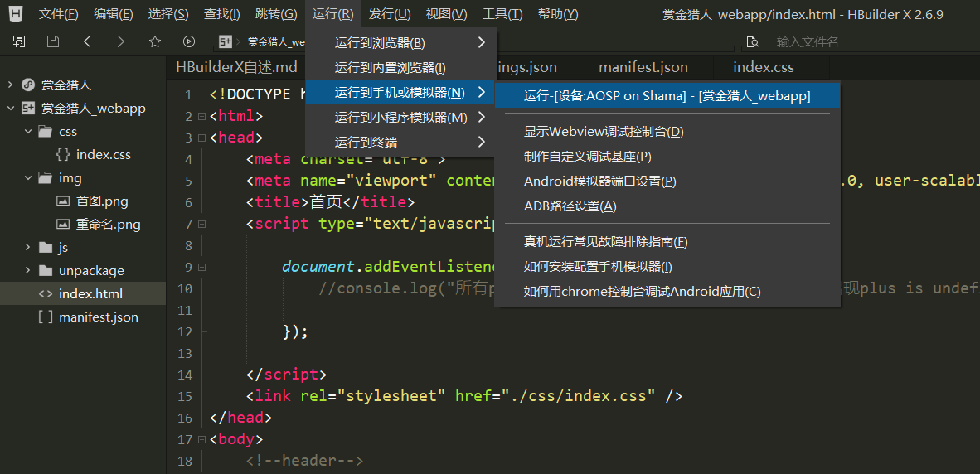
Task: Click the css folder icon
Action: tap(45, 132)
